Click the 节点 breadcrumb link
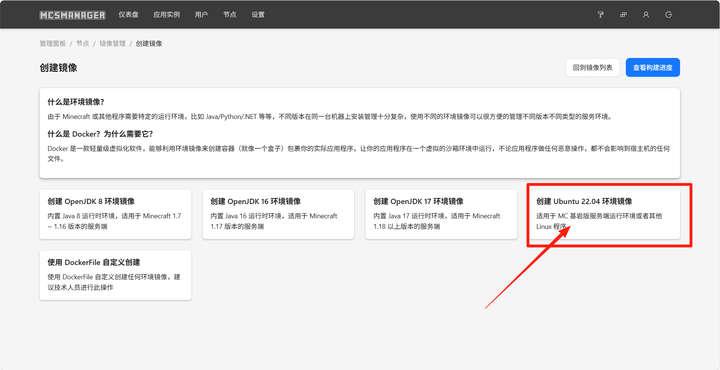Viewport: 720px width, 370px height. (83, 44)
